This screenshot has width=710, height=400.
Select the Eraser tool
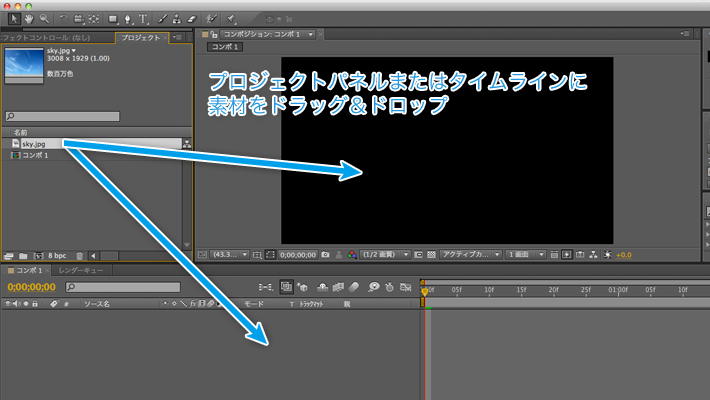click(x=192, y=18)
